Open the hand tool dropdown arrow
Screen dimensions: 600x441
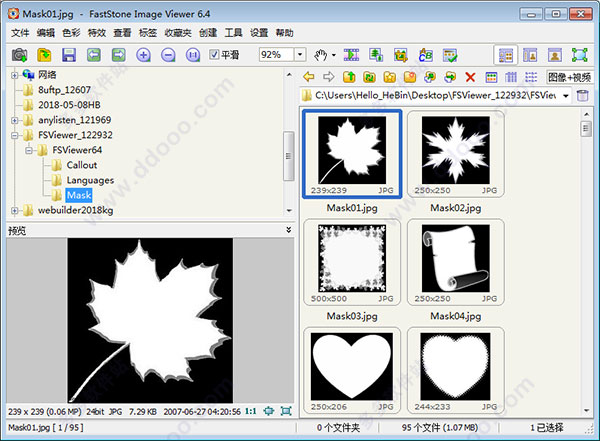point(334,55)
